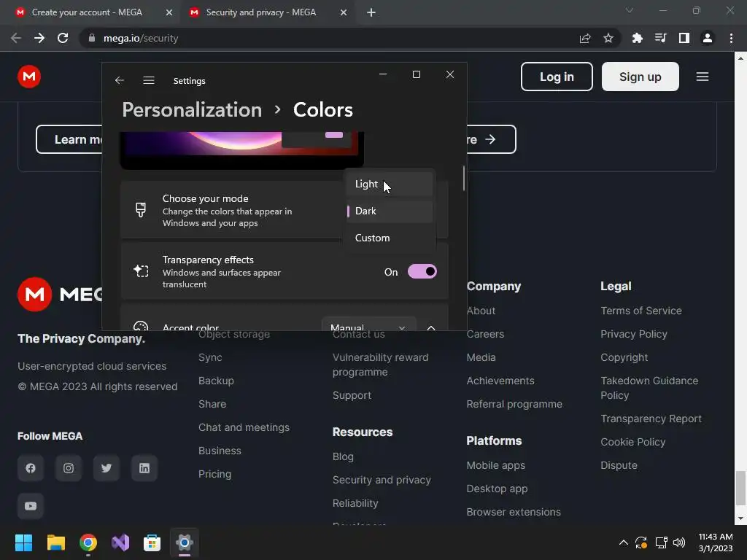Click the Log in button
This screenshot has width=747, height=560.
(x=557, y=77)
